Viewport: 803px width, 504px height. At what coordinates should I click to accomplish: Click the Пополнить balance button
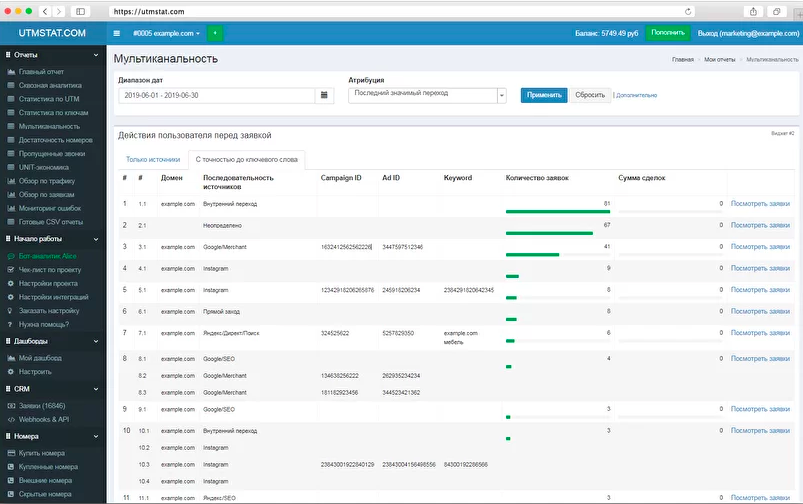coord(668,33)
